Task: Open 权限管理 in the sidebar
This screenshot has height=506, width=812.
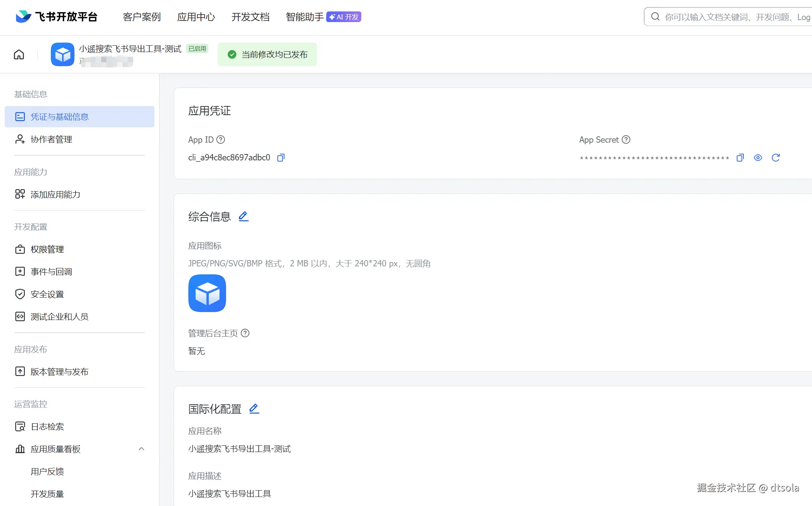Action: coord(47,249)
